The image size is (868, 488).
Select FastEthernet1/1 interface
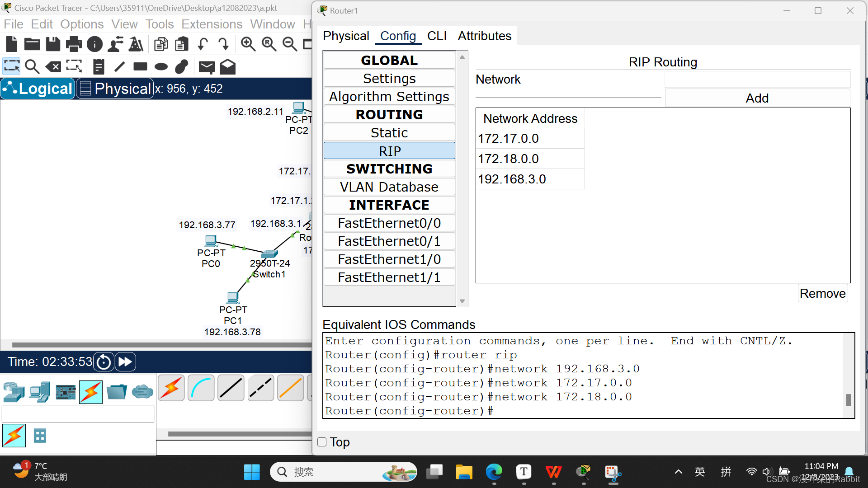[x=389, y=277]
